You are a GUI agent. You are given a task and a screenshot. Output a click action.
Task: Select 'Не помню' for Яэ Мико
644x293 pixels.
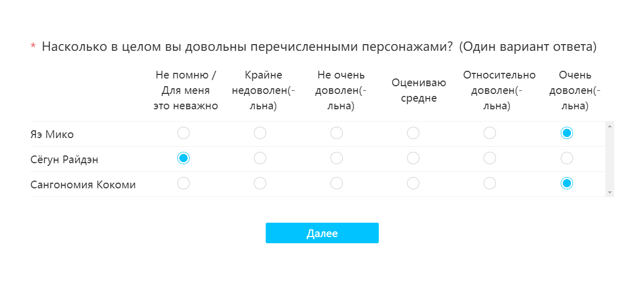point(183,133)
